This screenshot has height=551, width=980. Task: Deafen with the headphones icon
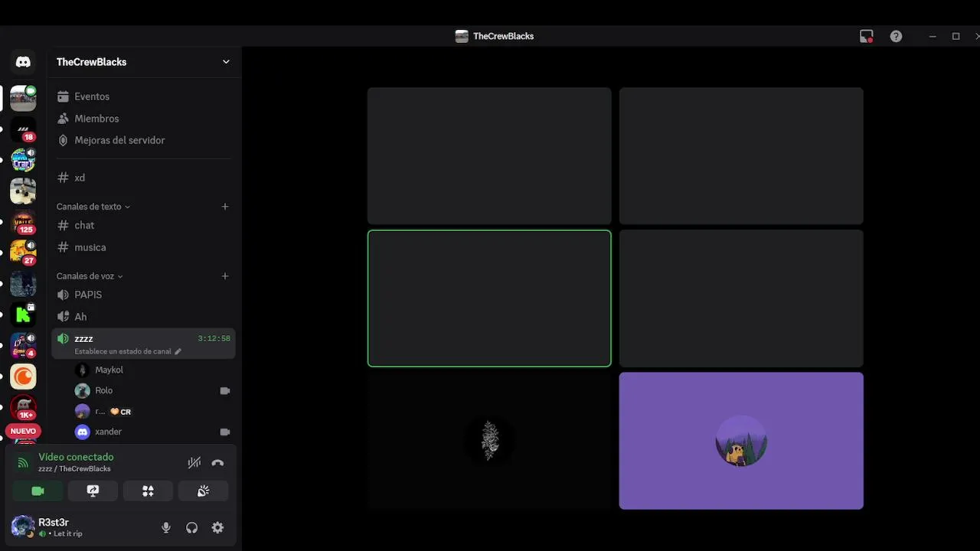pyautogui.click(x=192, y=527)
